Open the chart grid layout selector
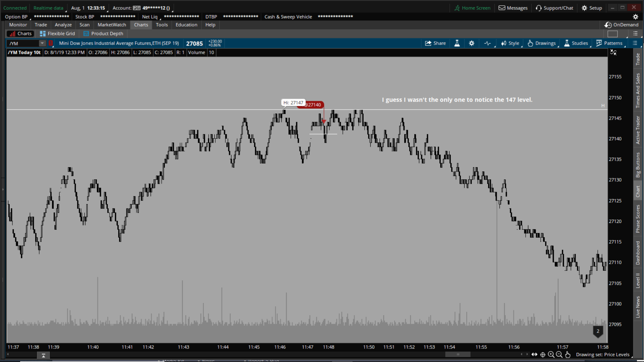 pyautogui.click(x=612, y=34)
